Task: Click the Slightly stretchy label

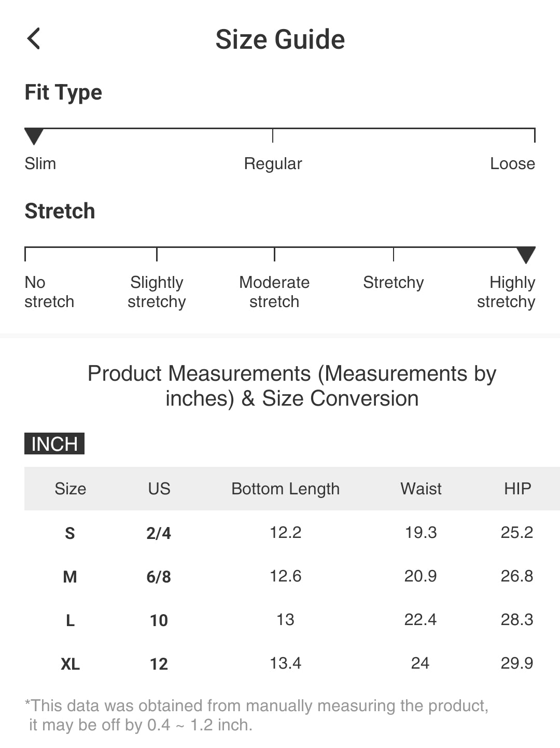Action: point(157,292)
